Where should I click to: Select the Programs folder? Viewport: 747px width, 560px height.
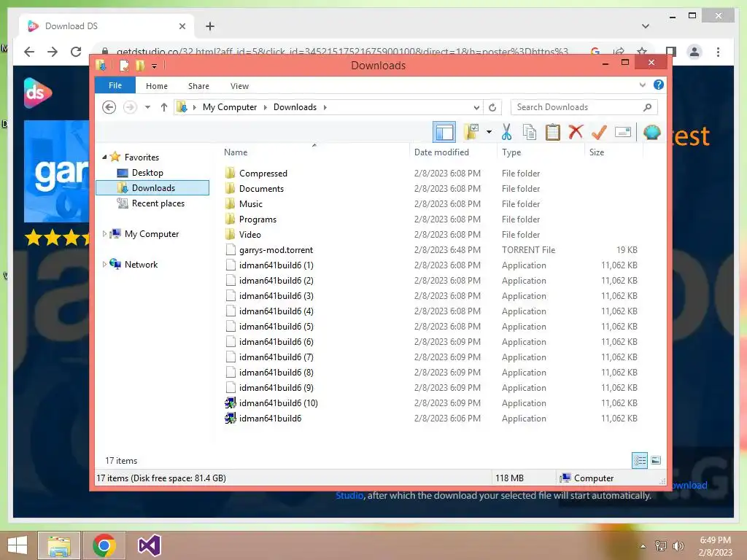click(x=258, y=219)
